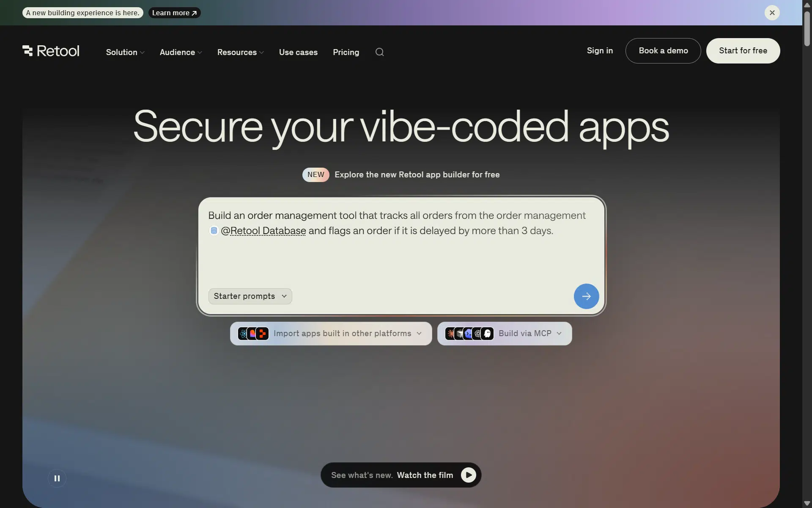This screenshot has height=508, width=812.
Task: Click the Retool logo in the header
Action: click(x=51, y=51)
